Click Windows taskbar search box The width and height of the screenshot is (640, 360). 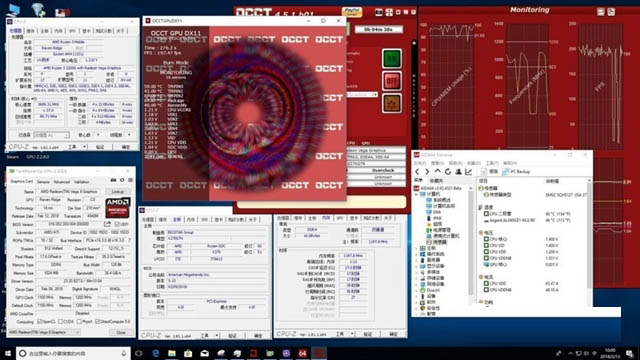(73, 353)
